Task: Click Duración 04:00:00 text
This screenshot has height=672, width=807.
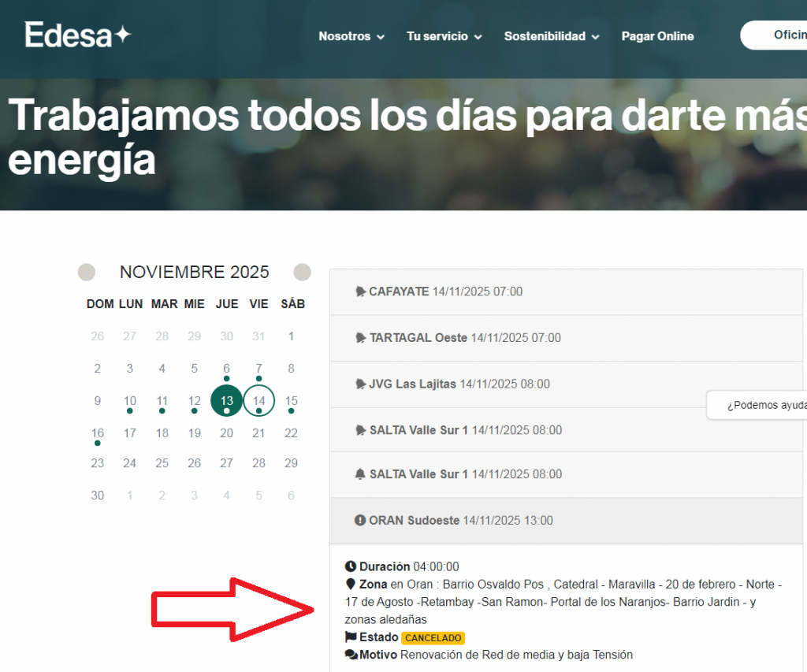Action: 409,566
